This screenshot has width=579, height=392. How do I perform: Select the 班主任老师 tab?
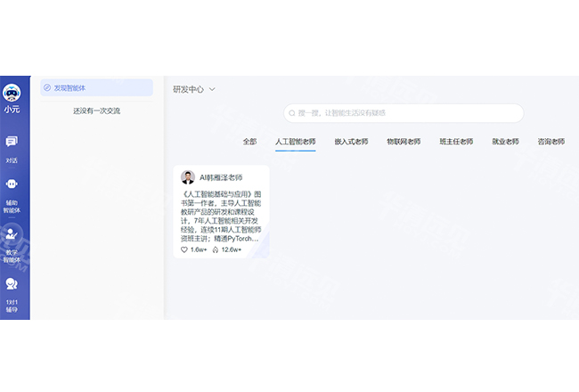tap(456, 142)
